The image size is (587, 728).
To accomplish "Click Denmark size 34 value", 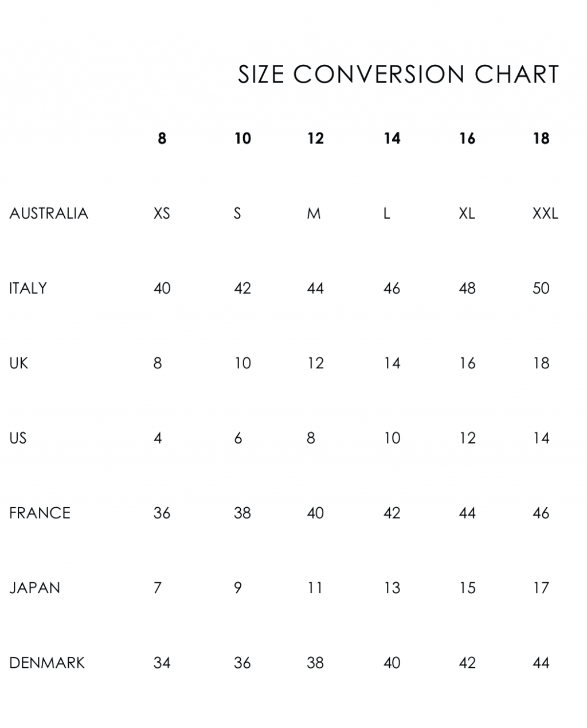I will (162, 663).
